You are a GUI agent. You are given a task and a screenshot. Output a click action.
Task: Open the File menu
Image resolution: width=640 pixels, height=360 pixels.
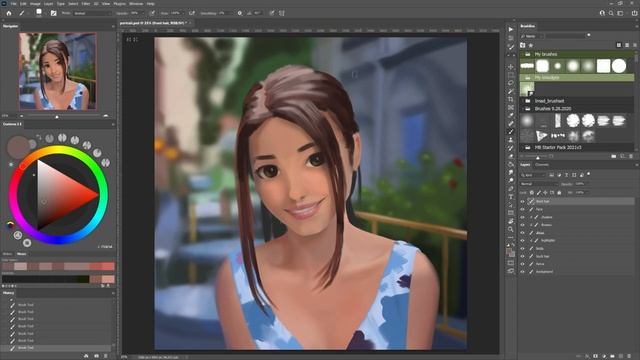click(13, 3)
